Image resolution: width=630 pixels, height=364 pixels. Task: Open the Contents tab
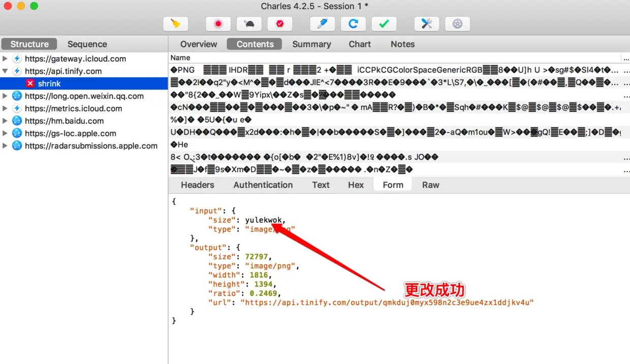[255, 44]
